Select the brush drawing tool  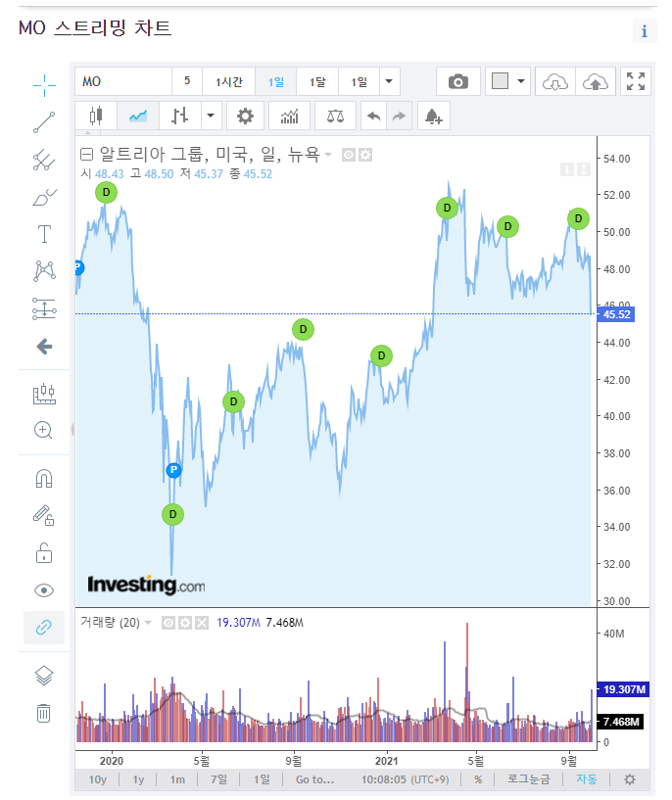(x=44, y=197)
